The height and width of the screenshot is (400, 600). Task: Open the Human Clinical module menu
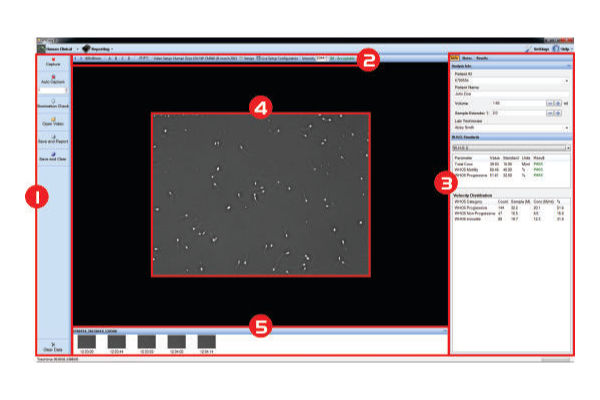tap(58, 49)
